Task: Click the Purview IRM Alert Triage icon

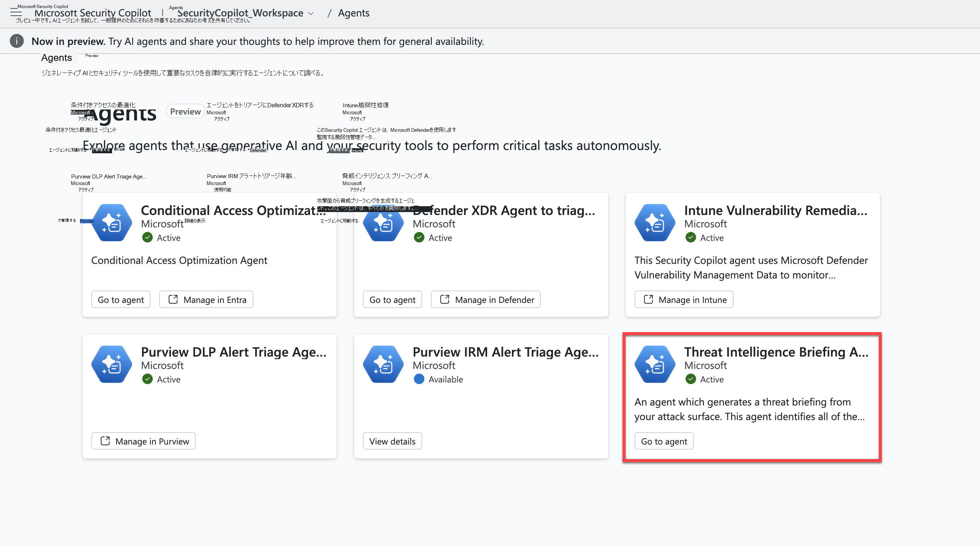Action: pos(383,364)
